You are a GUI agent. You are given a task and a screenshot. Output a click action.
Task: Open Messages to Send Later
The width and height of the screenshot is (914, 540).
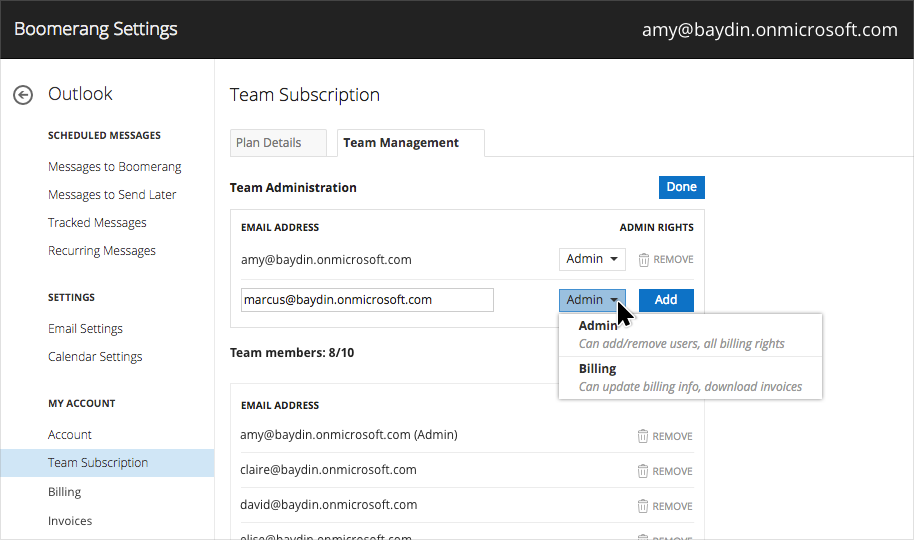coord(112,195)
